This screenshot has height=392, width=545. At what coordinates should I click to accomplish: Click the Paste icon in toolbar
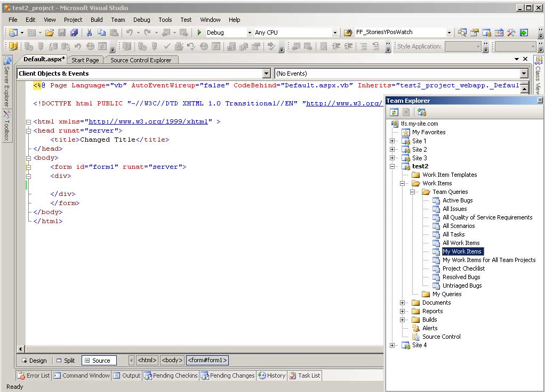[x=114, y=32]
